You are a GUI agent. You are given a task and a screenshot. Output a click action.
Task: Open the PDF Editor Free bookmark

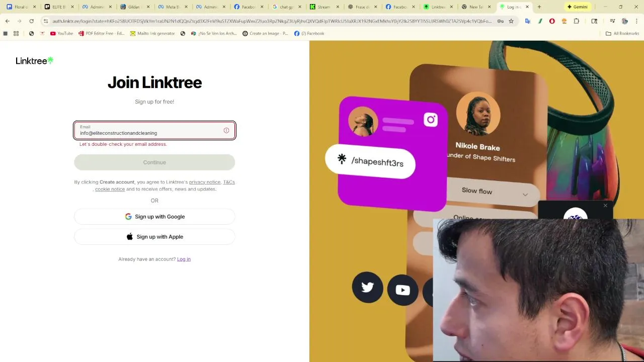pyautogui.click(x=101, y=34)
